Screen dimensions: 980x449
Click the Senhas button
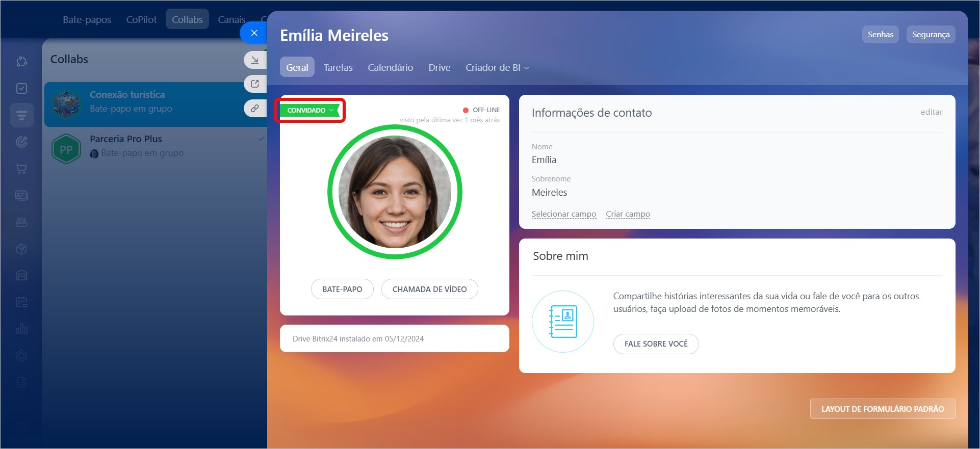[881, 35]
